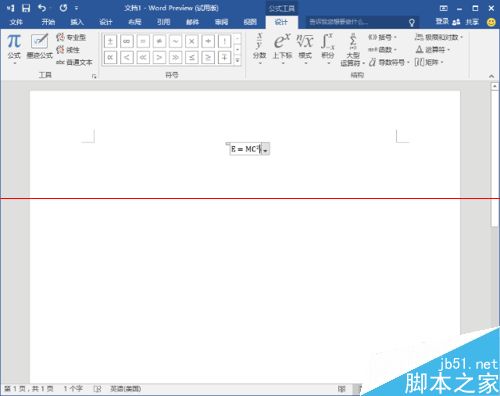This screenshot has width=500, height=396.
Task: Open the 公式 equation gallery dropdown
Action: click(x=14, y=48)
